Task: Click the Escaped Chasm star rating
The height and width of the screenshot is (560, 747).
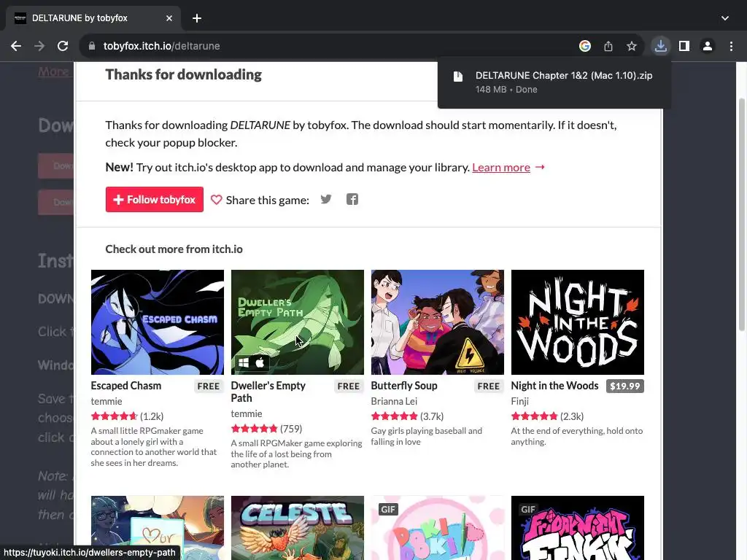Action: tap(115, 416)
